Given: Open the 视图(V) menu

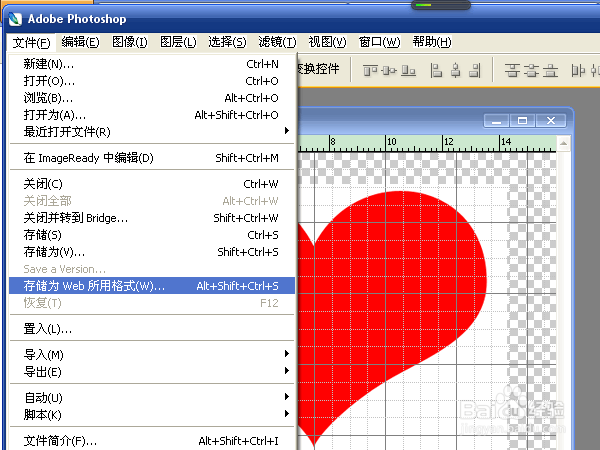Looking at the screenshot, I should [x=328, y=42].
